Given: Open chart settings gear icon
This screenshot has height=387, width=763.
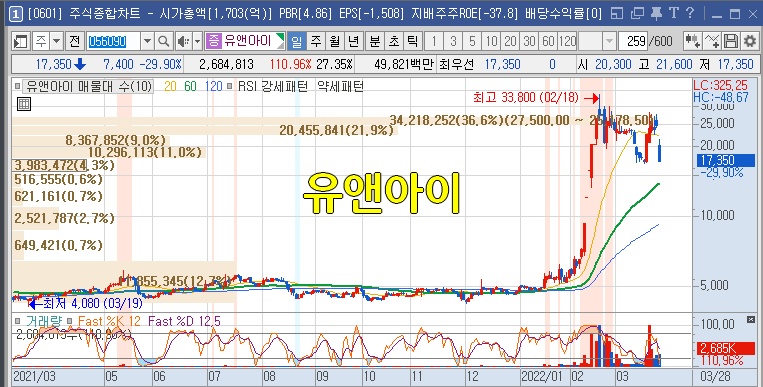Looking at the screenshot, I should coord(750,41).
